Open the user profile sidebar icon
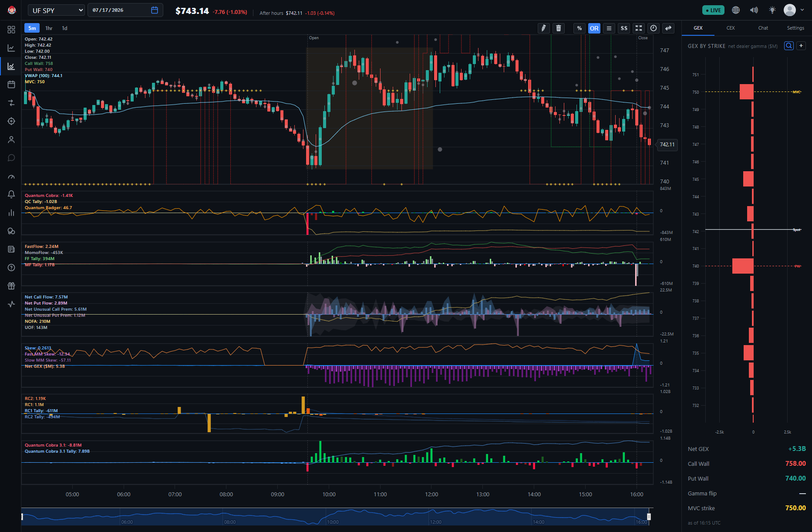Viewport: 812px width, 532px height. tap(11, 139)
